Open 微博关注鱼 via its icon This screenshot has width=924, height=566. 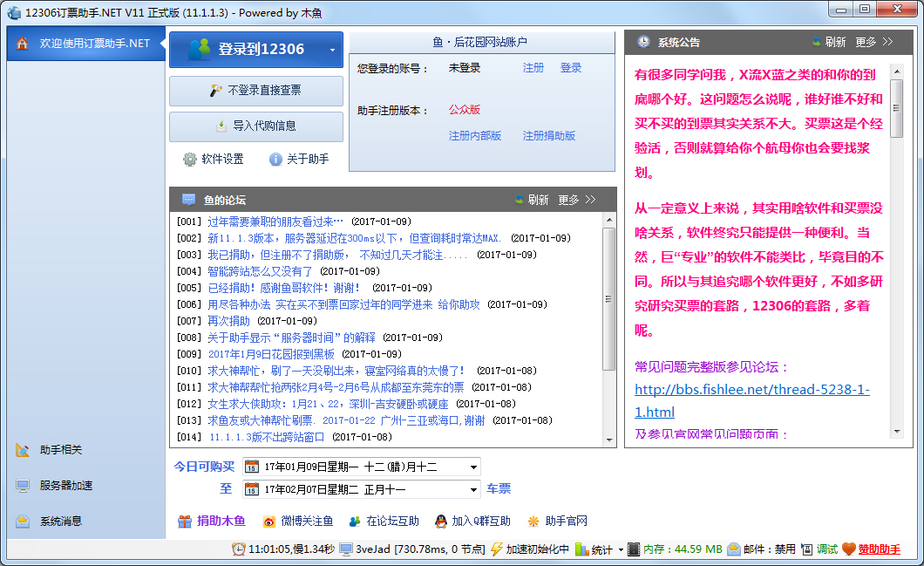click(x=267, y=521)
